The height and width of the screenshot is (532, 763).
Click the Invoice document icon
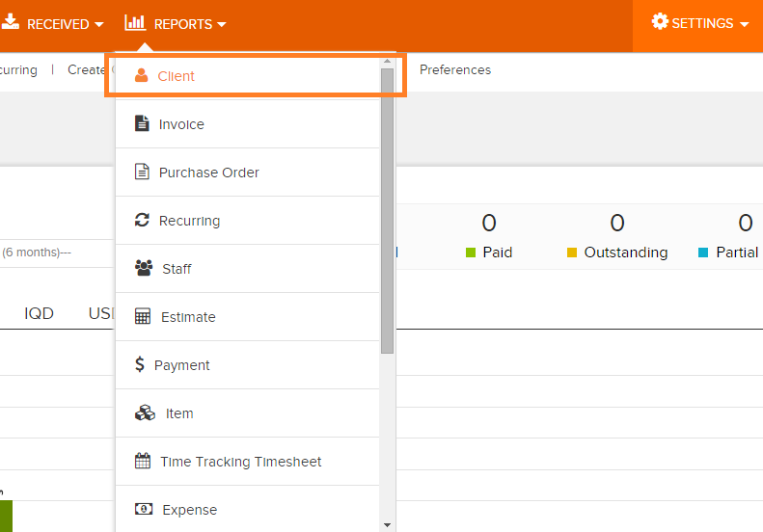click(x=142, y=123)
